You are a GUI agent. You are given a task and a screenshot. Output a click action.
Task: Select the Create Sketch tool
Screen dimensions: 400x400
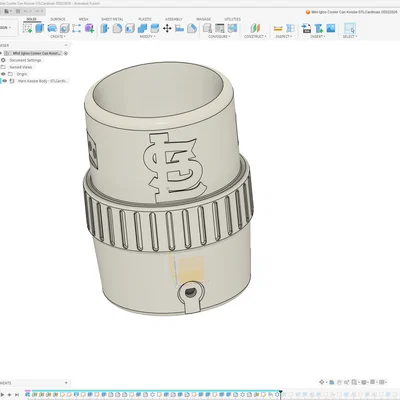tap(27, 28)
